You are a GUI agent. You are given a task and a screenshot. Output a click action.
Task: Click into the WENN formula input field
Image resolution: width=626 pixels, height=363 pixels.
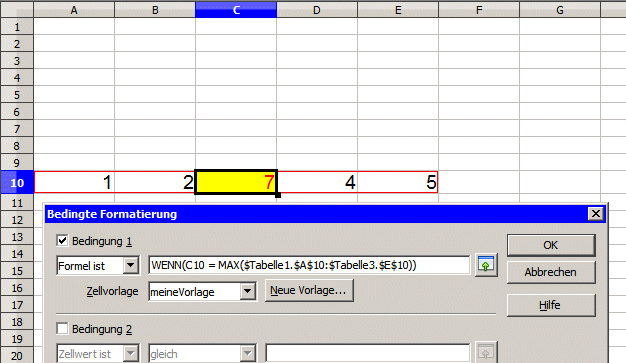pyautogui.click(x=309, y=266)
